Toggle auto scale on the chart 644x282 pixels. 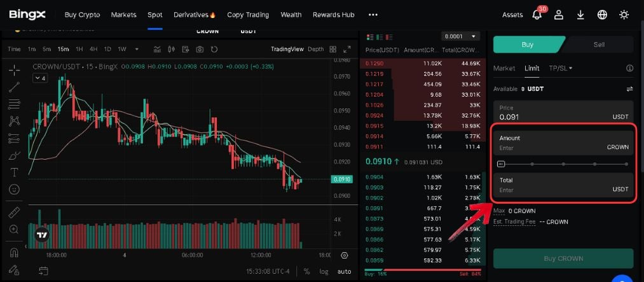[x=344, y=271]
